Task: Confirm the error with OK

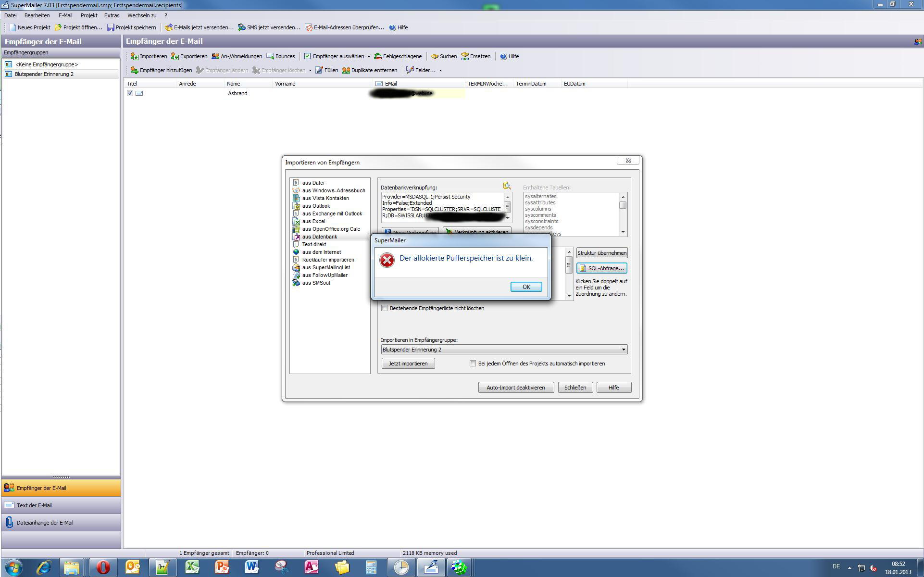Action: point(526,287)
